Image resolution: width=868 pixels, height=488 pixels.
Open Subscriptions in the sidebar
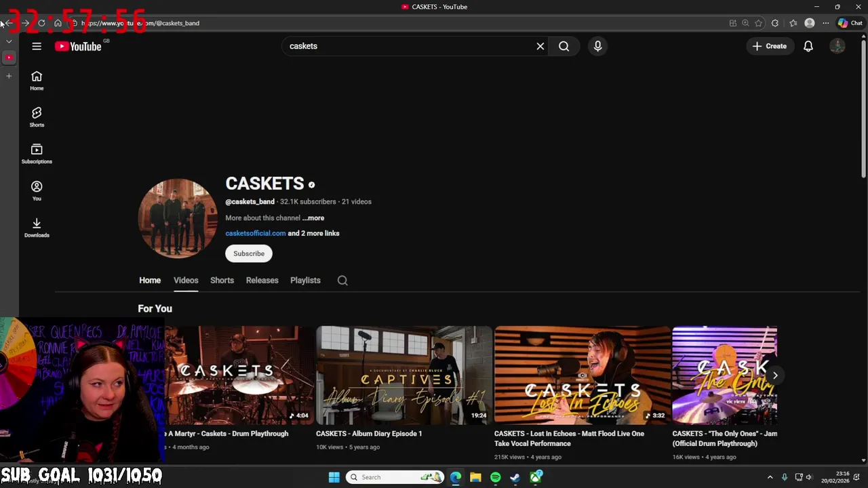37,154
